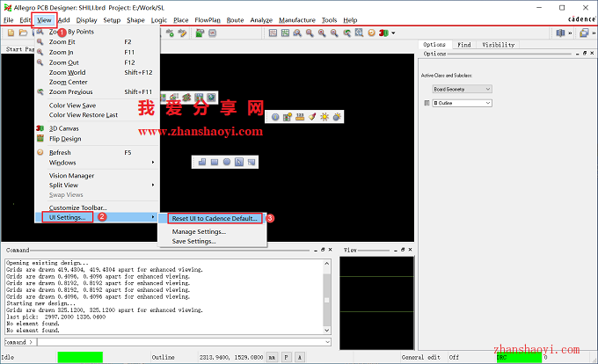Close the Options panel

(592, 54)
